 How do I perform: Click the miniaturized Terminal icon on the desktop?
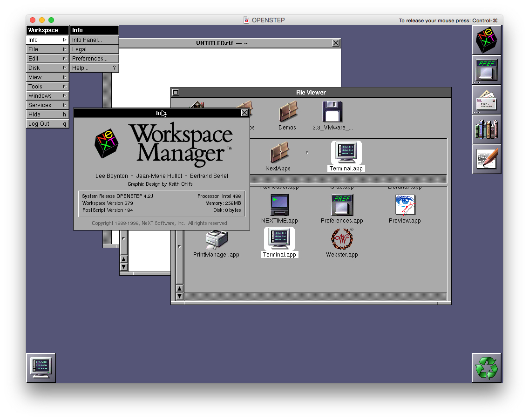(x=41, y=368)
